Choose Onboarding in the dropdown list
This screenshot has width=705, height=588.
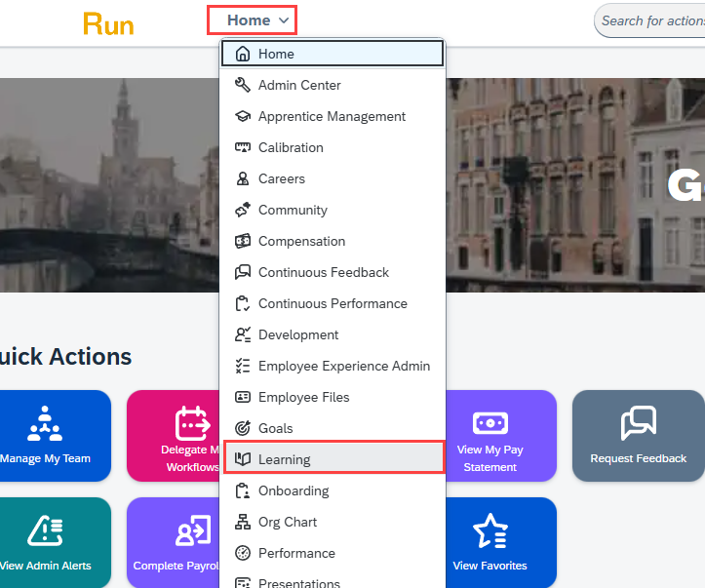tap(294, 490)
